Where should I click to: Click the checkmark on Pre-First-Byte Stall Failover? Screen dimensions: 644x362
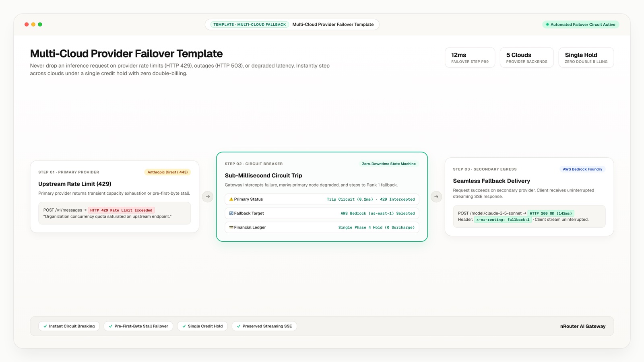tap(111, 326)
